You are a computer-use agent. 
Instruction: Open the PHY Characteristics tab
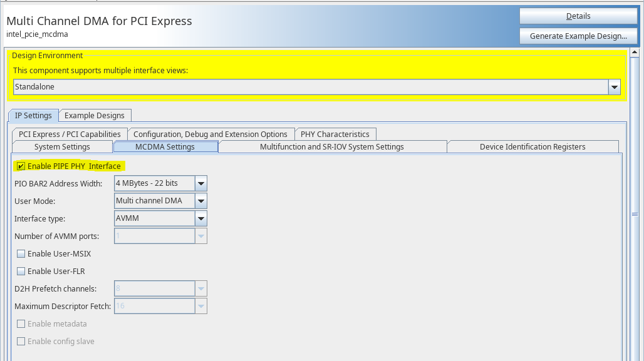335,134
